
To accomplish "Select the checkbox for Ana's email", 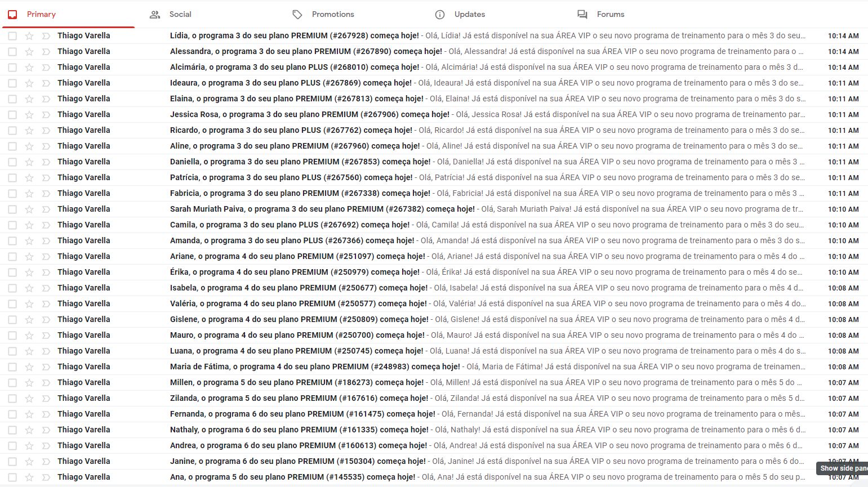I will point(12,477).
